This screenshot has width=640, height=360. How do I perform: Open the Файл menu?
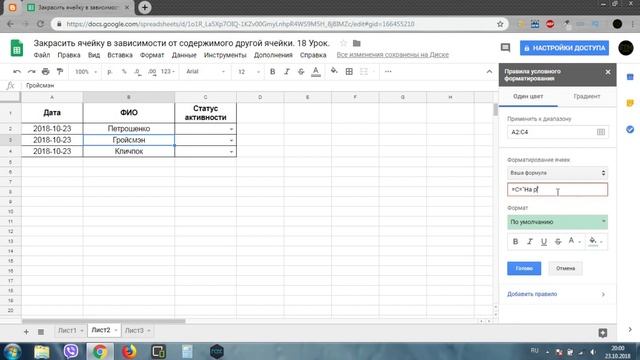click(x=42, y=55)
